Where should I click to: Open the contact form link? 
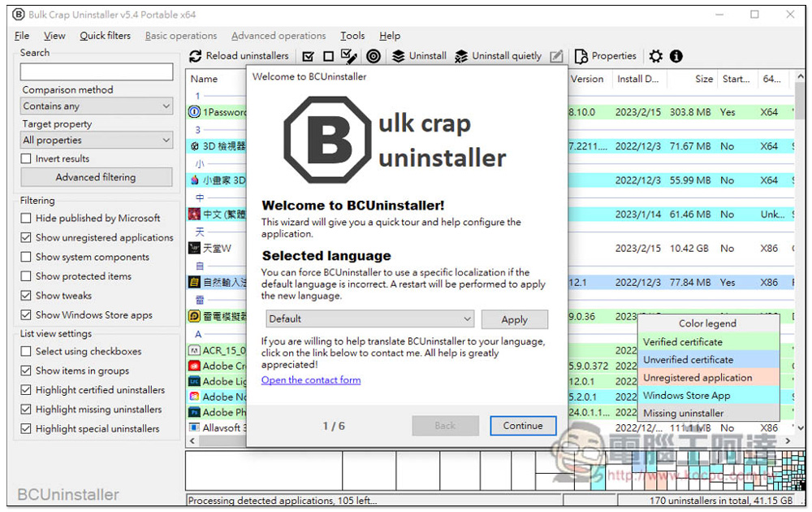coord(311,380)
